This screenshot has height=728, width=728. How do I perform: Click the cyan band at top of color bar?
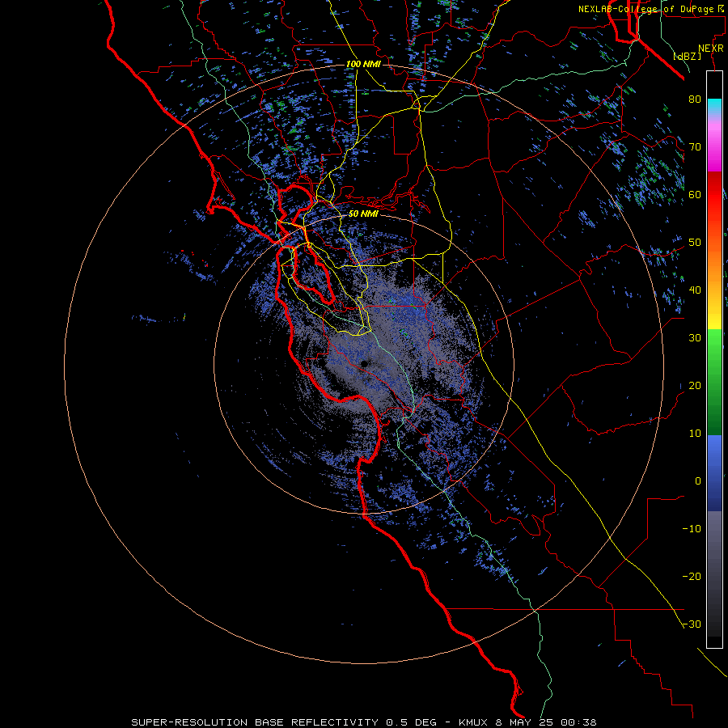click(714, 105)
